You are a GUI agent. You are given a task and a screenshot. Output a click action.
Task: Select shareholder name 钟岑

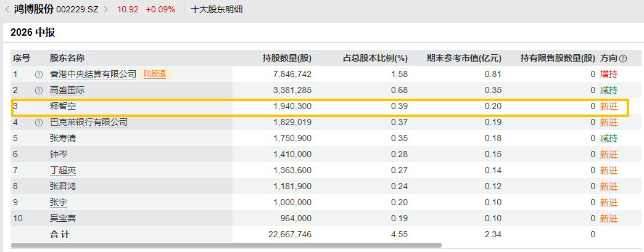(59, 154)
